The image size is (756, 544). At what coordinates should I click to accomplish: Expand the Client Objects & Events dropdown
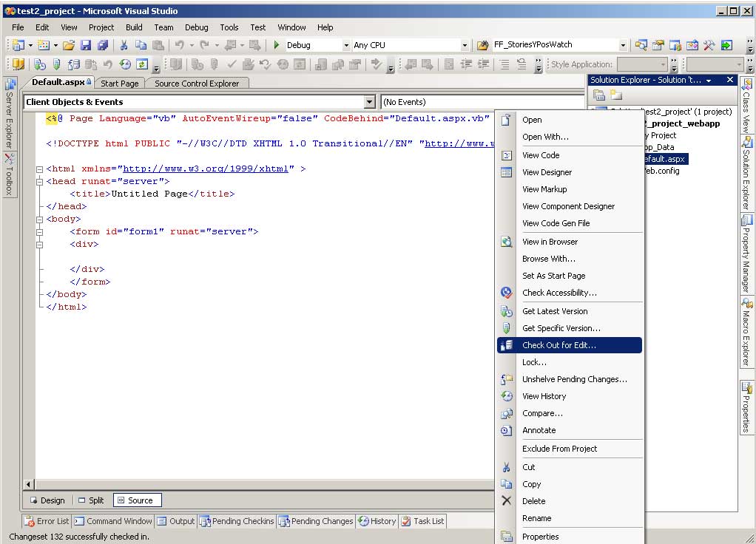(x=369, y=102)
